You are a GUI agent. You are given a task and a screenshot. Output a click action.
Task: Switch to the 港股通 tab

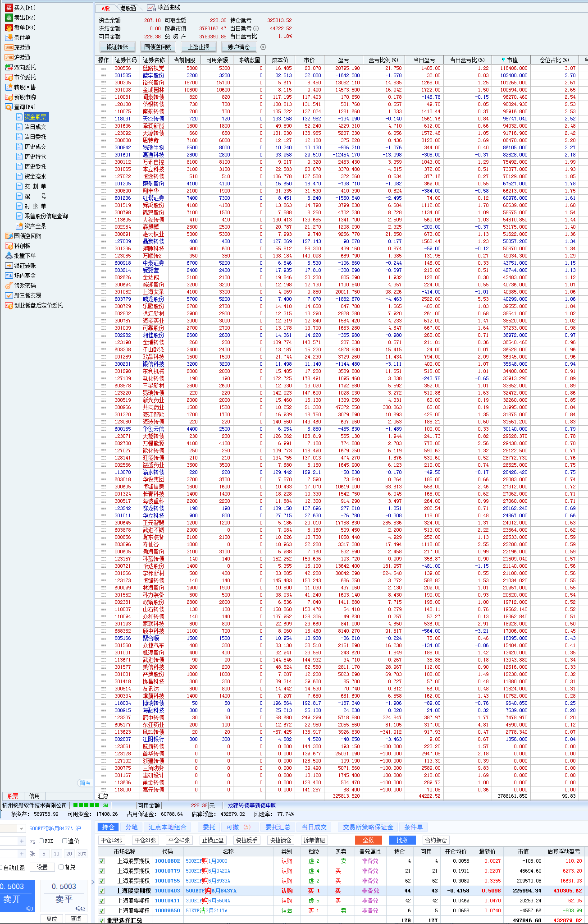(128, 8)
